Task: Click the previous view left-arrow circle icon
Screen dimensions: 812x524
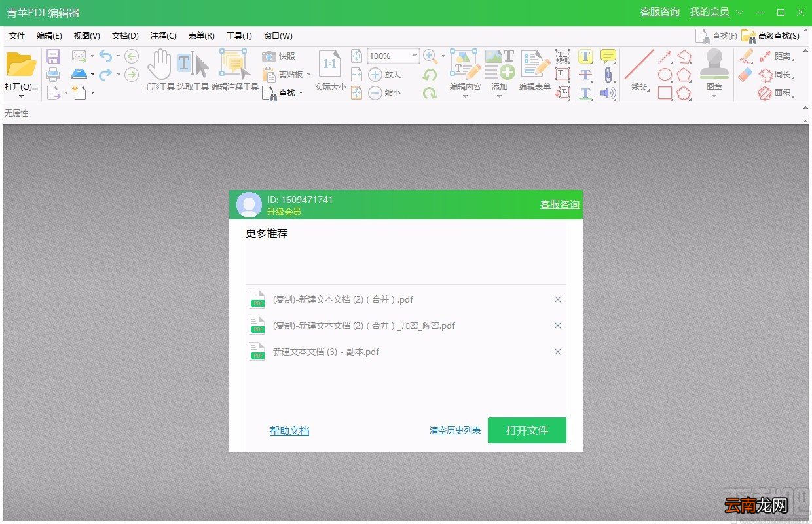Action: pyautogui.click(x=132, y=56)
